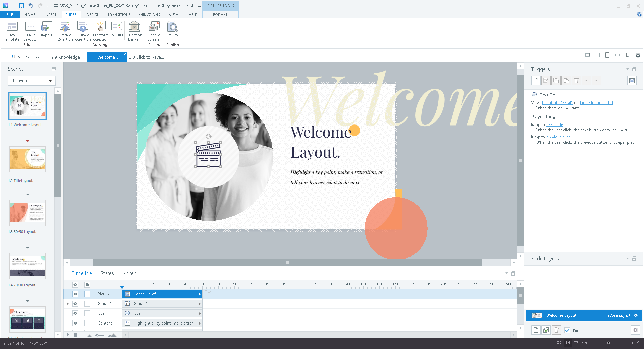Open the Question Banks dropdown
Screen dimensions: 644x349
click(x=134, y=31)
